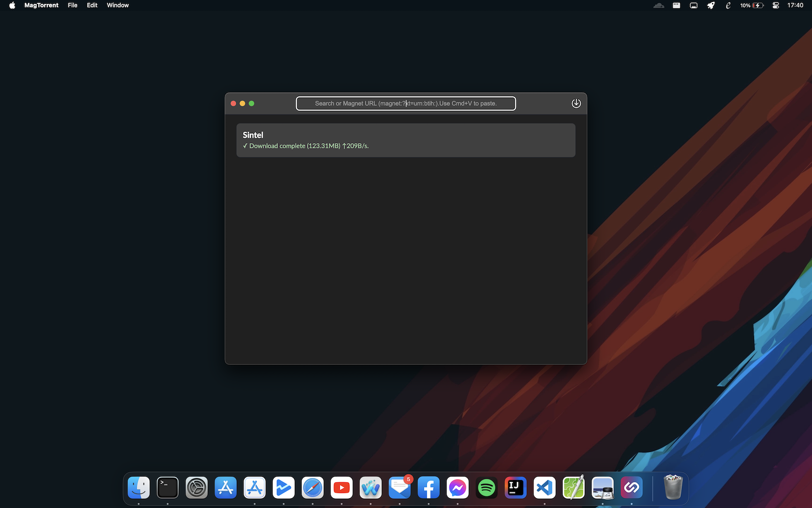Screen dimensions: 812x508
Task: Open the Trash in the Dock
Action: [x=673, y=488]
